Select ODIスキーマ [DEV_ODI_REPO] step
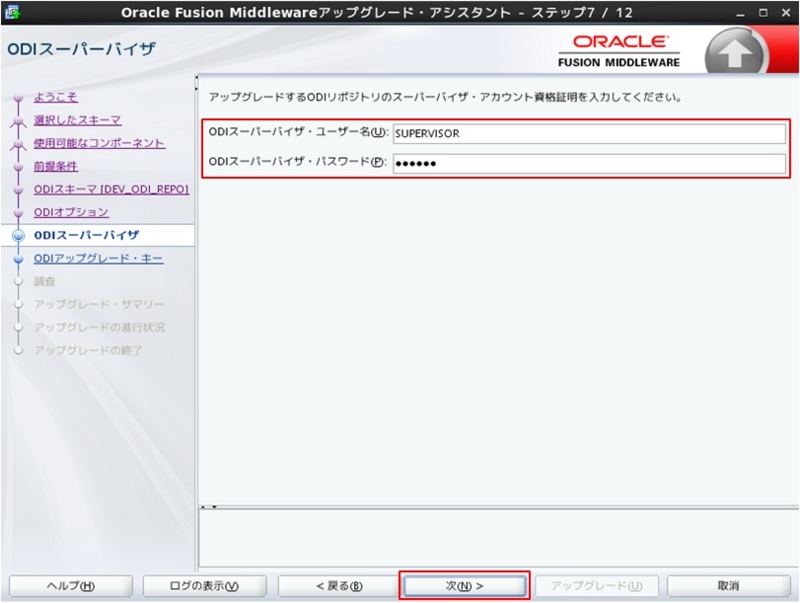 click(x=111, y=189)
